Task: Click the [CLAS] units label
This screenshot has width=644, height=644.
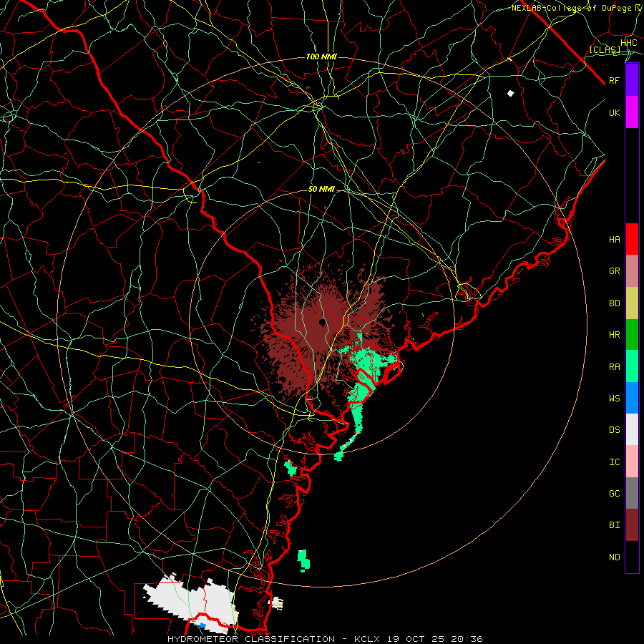Action: (x=605, y=49)
